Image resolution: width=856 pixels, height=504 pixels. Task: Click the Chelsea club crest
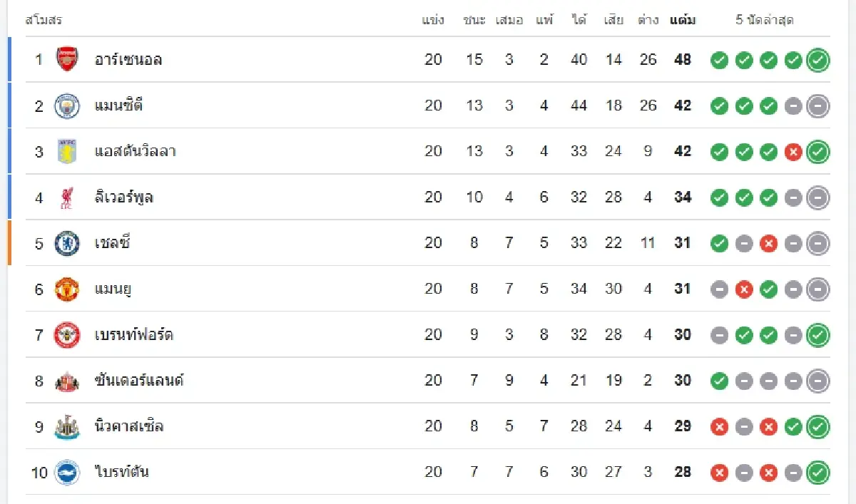point(68,243)
